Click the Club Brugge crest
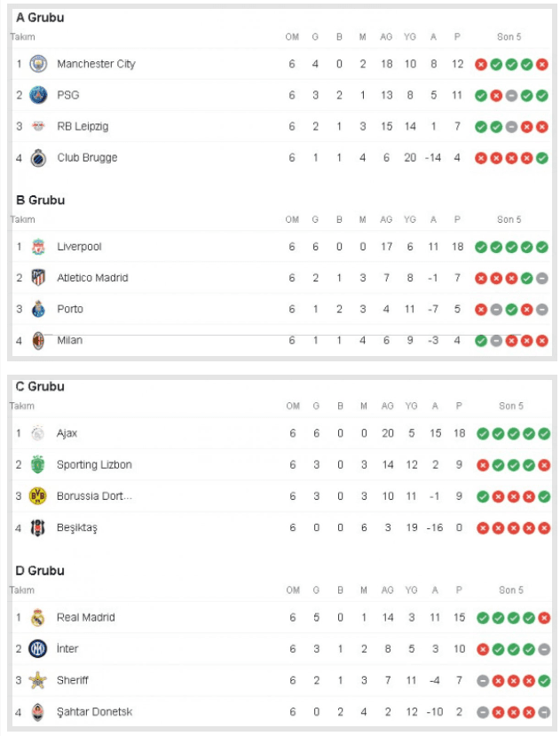The height and width of the screenshot is (736, 560). (38, 158)
